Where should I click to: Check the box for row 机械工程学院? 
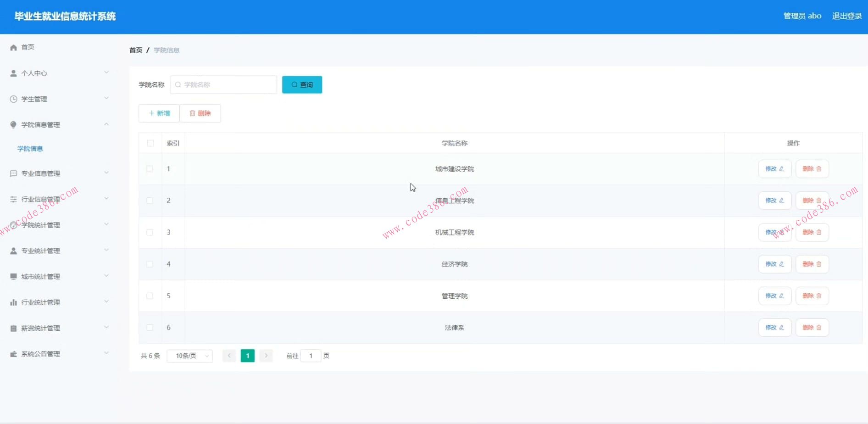(150, 232)
